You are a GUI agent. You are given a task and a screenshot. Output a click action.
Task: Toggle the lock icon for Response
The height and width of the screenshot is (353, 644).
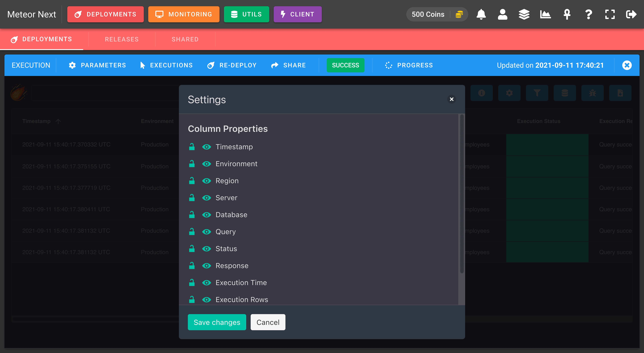click(x=192, y=266)
